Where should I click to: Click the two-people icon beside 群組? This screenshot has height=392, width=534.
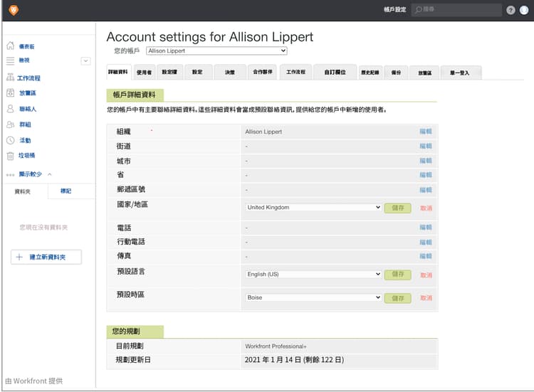(11, 125)
